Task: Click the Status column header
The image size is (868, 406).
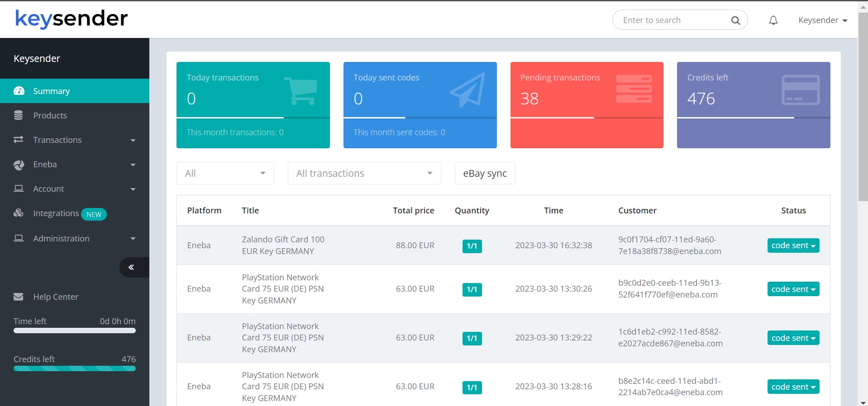Action: coord(793,210)
